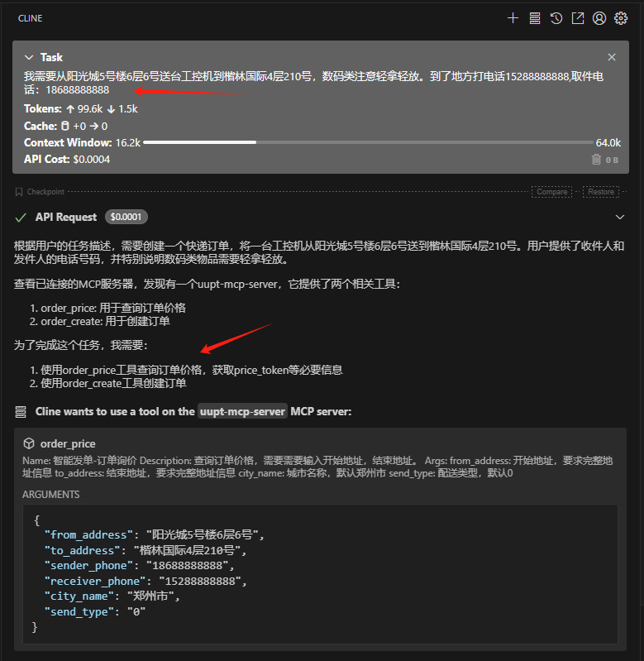
Task: Open the account profile icon
Action: [599, 17]
